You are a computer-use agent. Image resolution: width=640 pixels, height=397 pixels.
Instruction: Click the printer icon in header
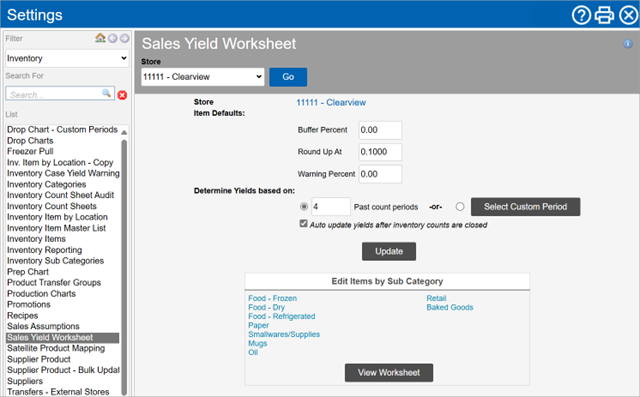coord(604,15)
